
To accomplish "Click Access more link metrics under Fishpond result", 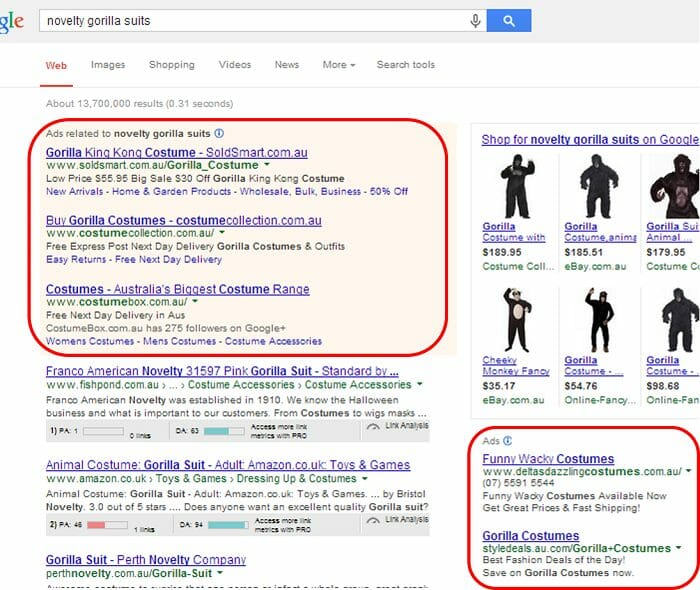I will coord(279,431).
